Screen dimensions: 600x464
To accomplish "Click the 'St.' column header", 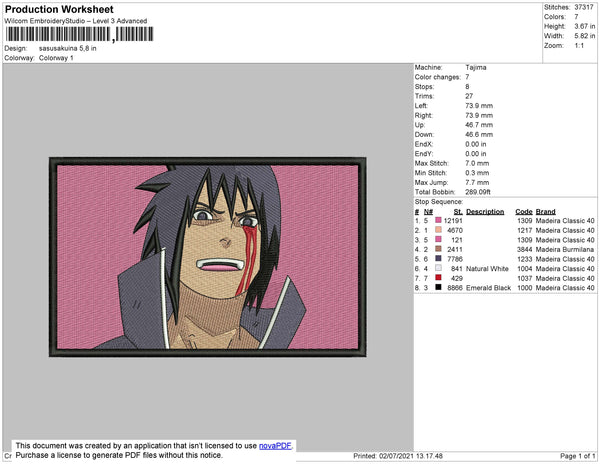I will point(458,212).
